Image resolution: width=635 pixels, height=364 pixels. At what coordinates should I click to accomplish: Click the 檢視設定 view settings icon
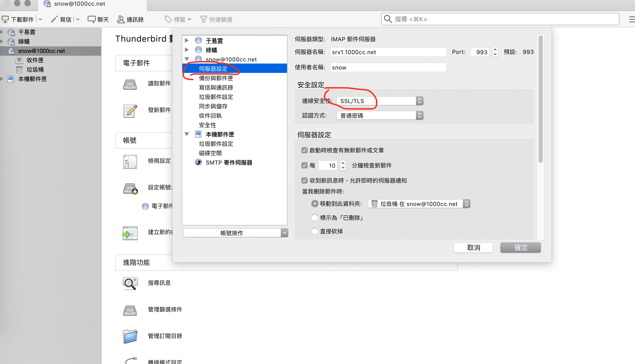pos(130,162)
